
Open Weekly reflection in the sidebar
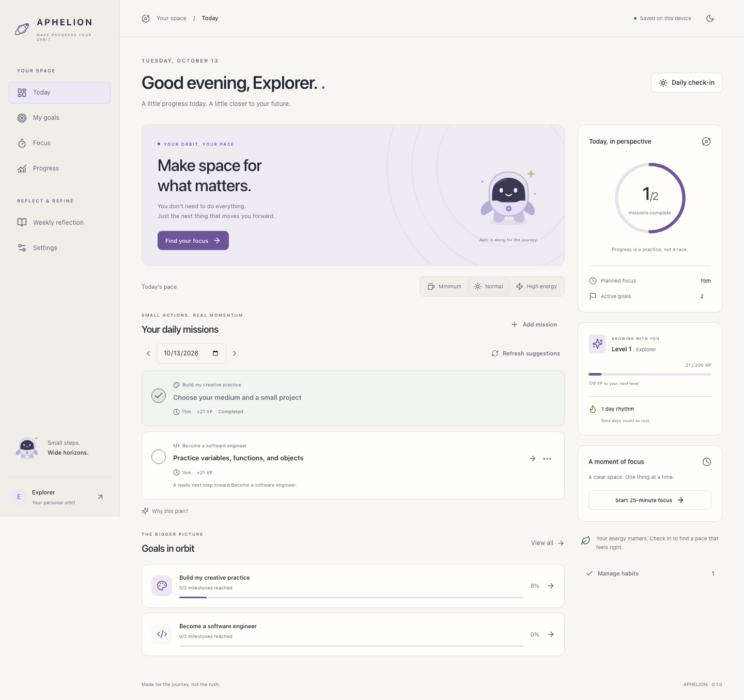[59, 223]
